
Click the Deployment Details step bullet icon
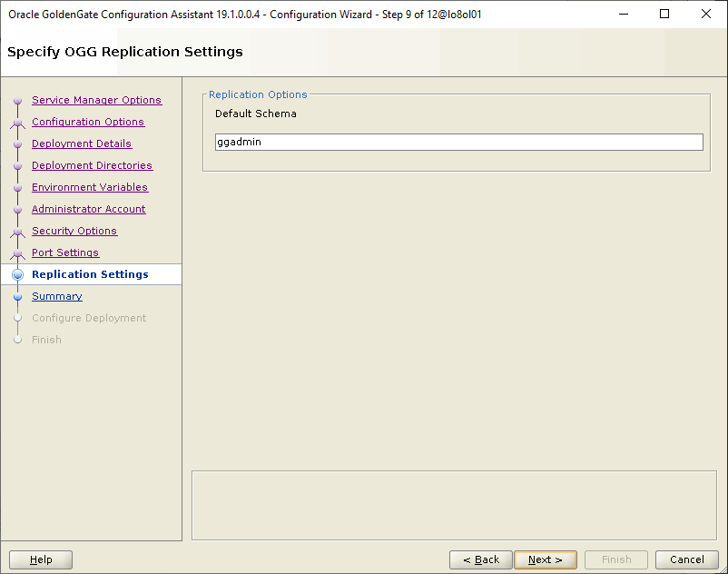[x=17, y=144]
